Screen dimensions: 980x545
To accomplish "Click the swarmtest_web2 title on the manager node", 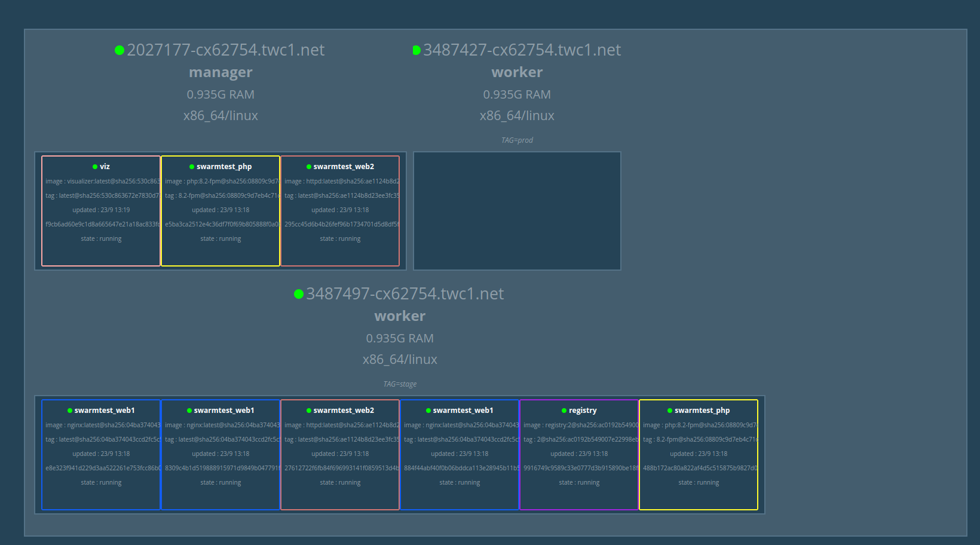I will (x=344, y=167).
